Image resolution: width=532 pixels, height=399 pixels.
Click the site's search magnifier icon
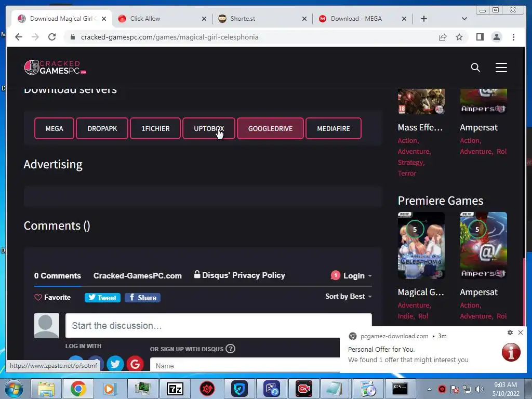pyautogui.click(x=475, y=68)
